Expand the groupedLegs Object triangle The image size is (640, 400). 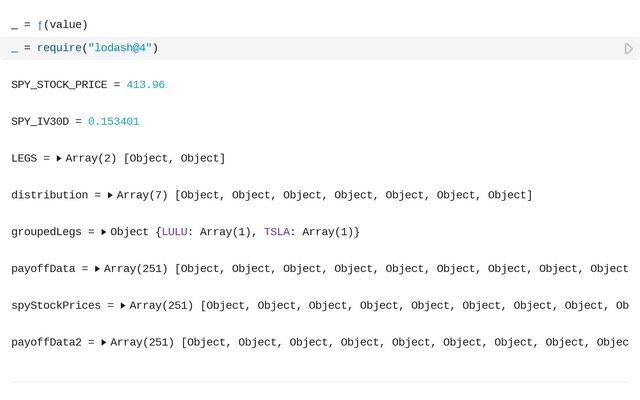click(104, 232)
